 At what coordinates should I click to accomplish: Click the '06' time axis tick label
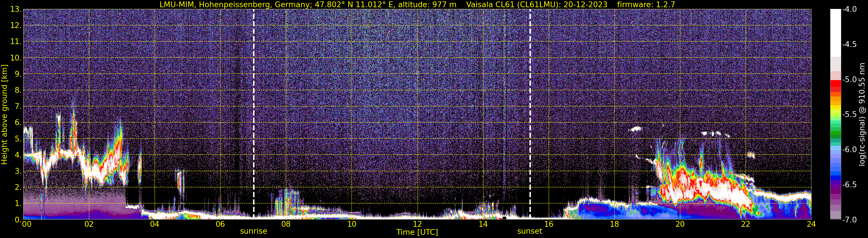(x=220, y=224)
